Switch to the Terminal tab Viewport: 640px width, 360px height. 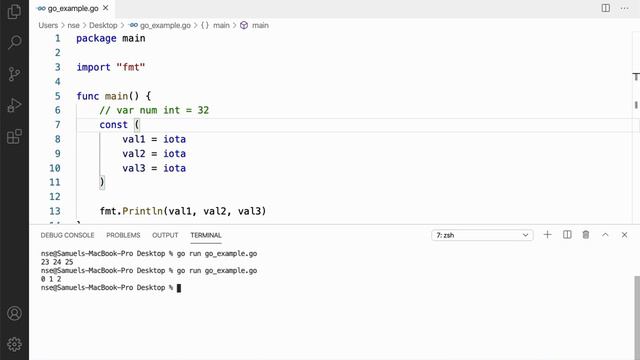click(x=206, y=235)
